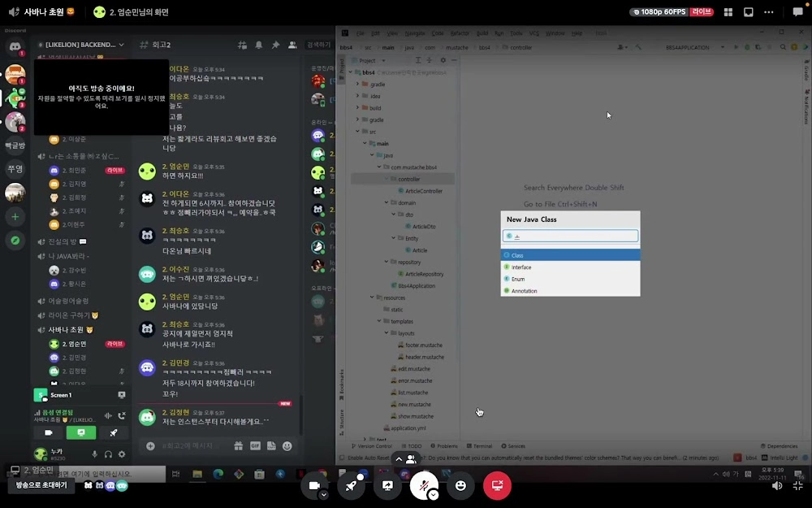The height and width of the screenshot is (508, 812).
Task: Toggle deafen headphones in user panel
Action: point(108,454)
